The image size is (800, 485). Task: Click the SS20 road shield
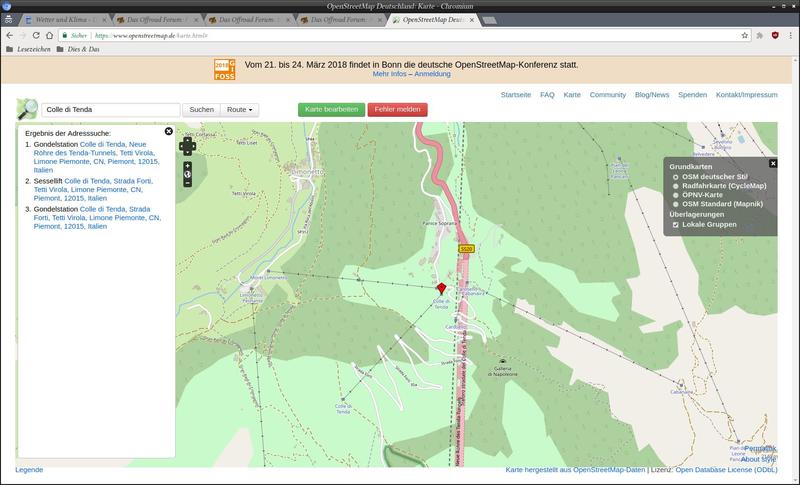(x=466, y=249)
